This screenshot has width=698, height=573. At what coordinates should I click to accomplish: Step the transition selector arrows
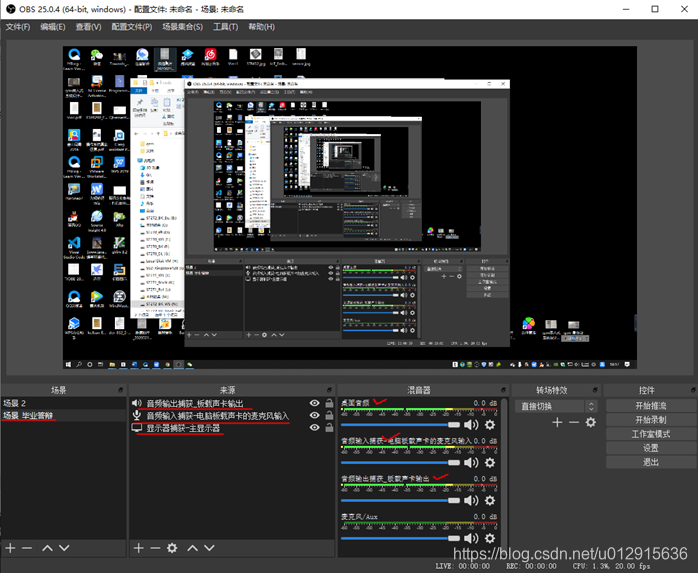click(591, 406)
